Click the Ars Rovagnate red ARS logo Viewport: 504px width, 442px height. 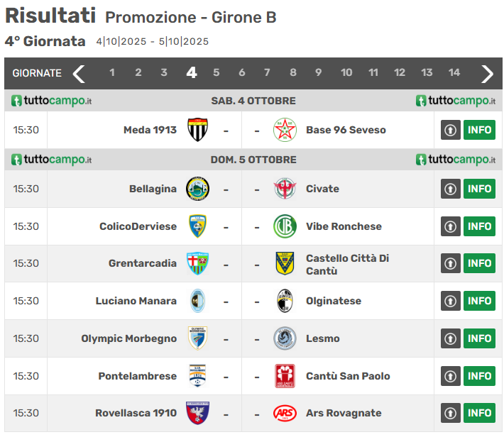(285, 413)
